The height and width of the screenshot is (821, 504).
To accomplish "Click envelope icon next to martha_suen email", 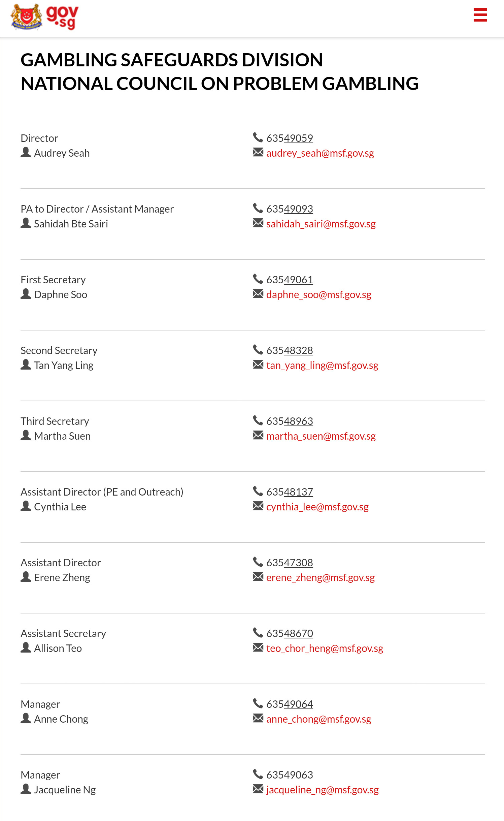I will coord(258,435).
